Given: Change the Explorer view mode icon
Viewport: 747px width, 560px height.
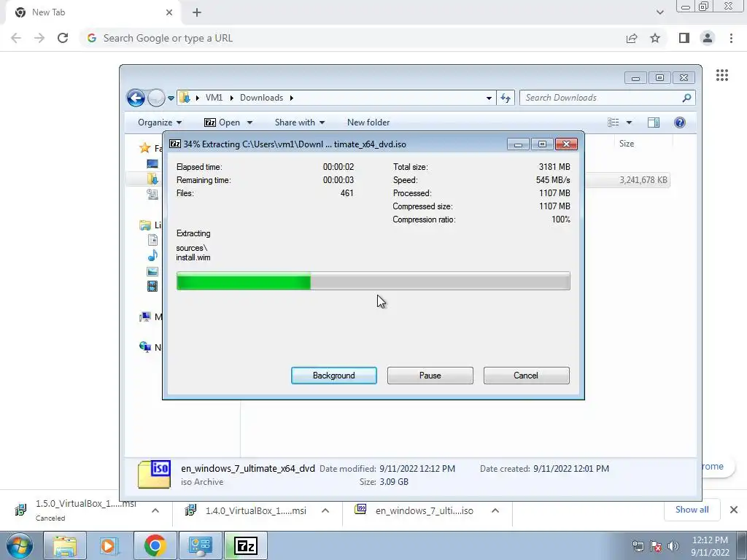Looking at the screenshot, I should coord(613,122).
